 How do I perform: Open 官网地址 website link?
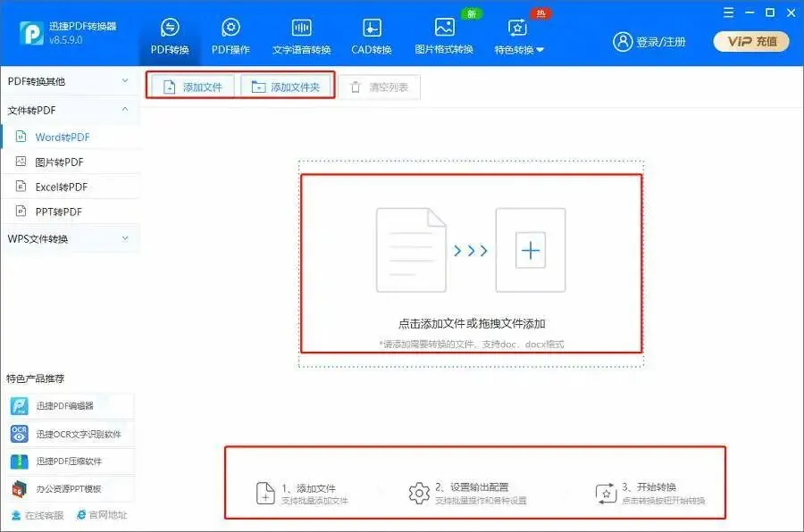tap(102, 514)
